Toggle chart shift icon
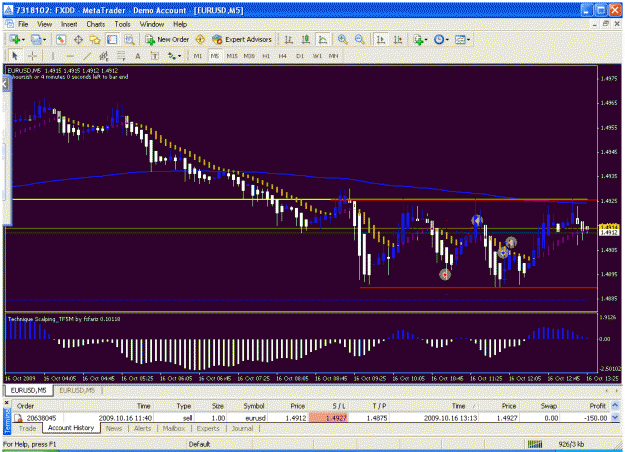This screenshot has height=452, width=625. point(398,39)
